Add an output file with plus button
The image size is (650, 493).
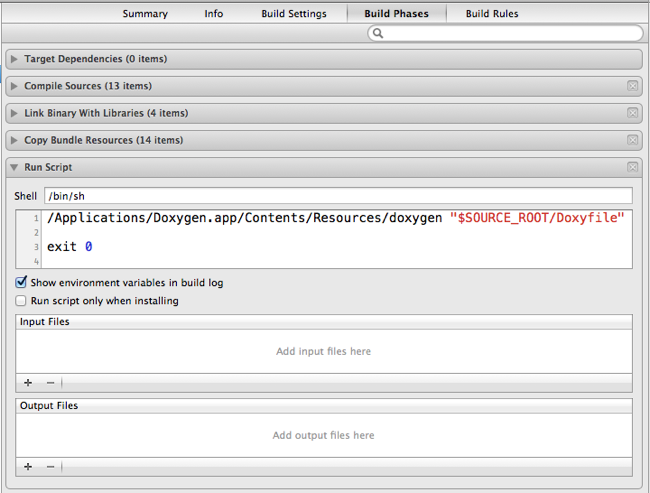28,467
